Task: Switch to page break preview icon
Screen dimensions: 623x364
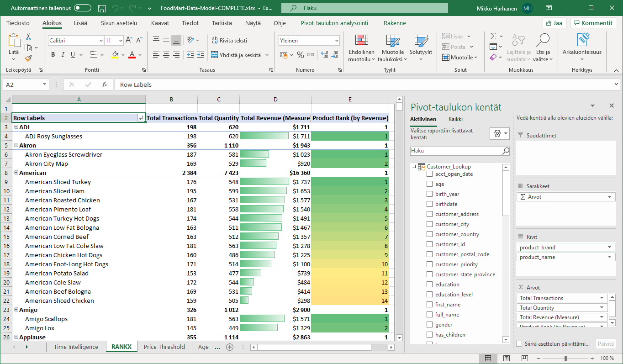Action: pos(524,358)
